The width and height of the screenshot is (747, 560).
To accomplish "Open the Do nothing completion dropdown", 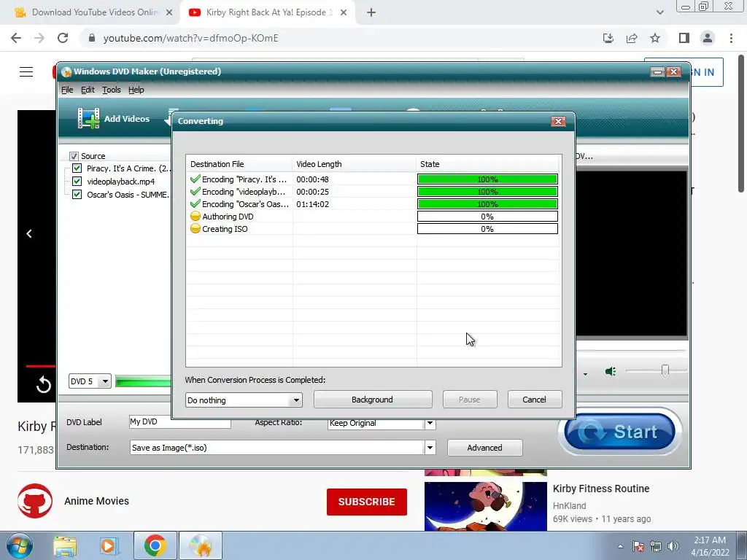I will 244,400.
